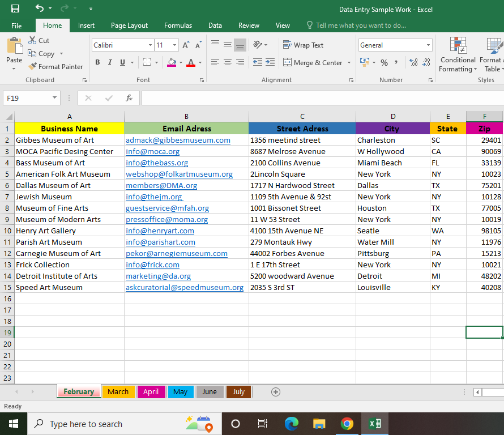This screenshot has height=435, width=504.
Task: Click the Windows taskbar search box
Action: 86,424
